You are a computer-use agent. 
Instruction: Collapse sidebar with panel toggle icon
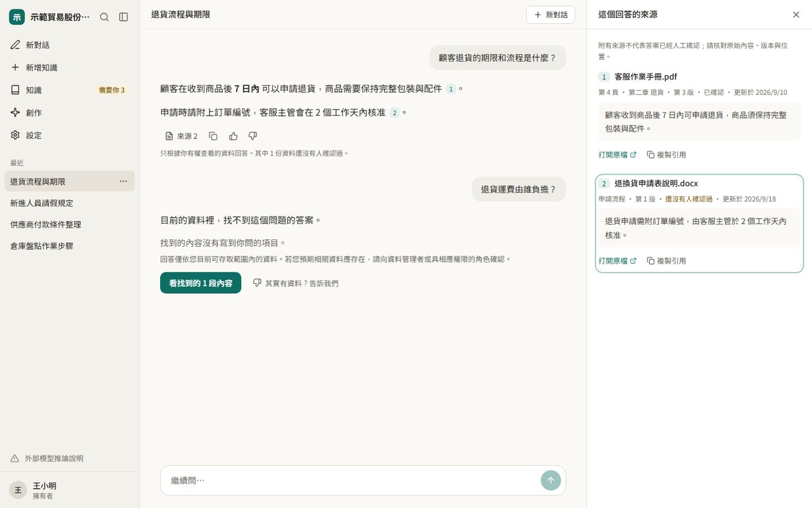124,17
